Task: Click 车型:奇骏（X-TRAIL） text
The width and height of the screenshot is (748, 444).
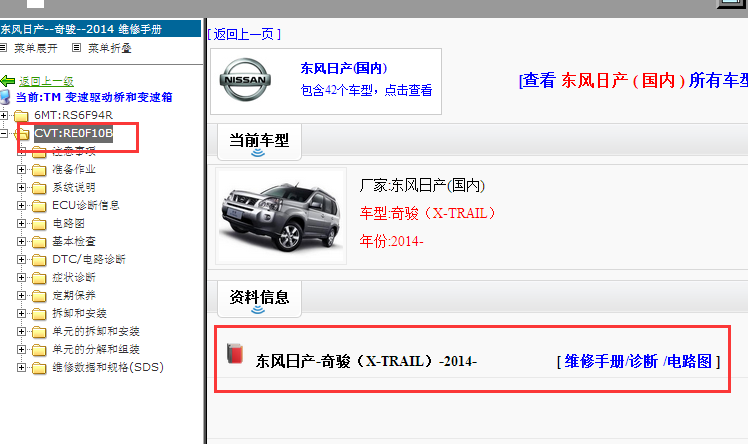Action: tap(427, 213)
